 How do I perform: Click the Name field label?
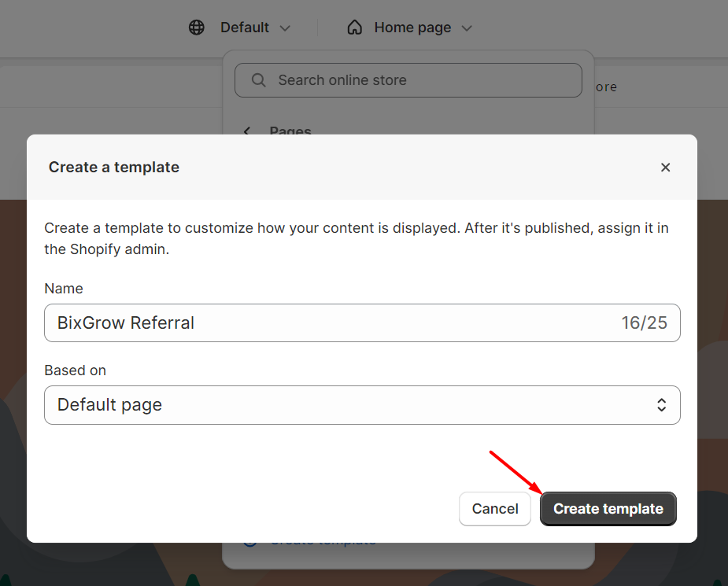point(64,289)
